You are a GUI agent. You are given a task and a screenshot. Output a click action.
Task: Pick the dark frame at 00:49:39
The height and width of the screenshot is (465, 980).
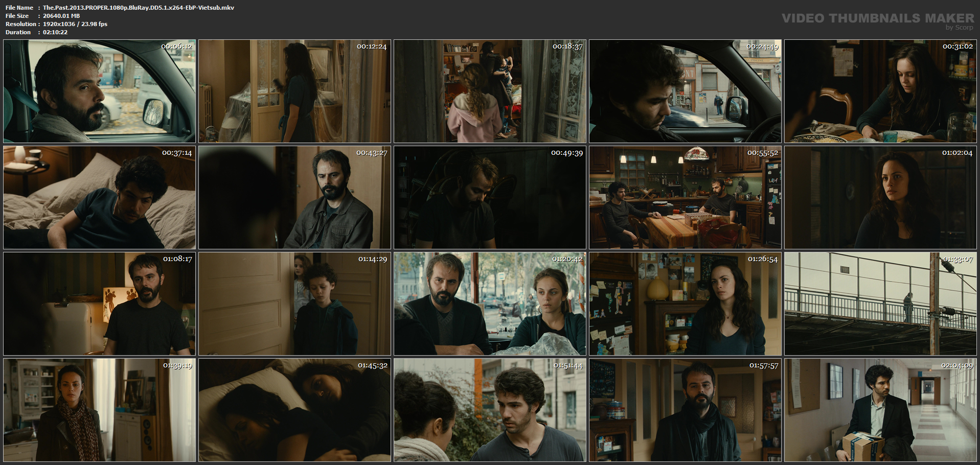(x=490, y=198)
